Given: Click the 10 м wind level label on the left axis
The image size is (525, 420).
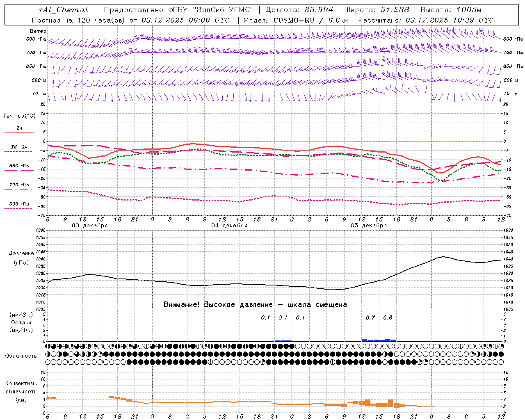Looking at the screenshot, I should (x=39, y=94).
